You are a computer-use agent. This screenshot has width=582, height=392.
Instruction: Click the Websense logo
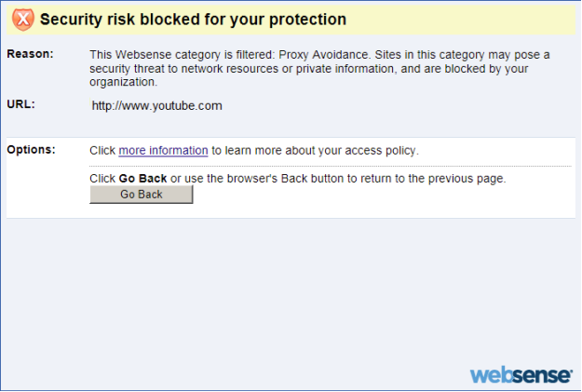pos(521,375)
